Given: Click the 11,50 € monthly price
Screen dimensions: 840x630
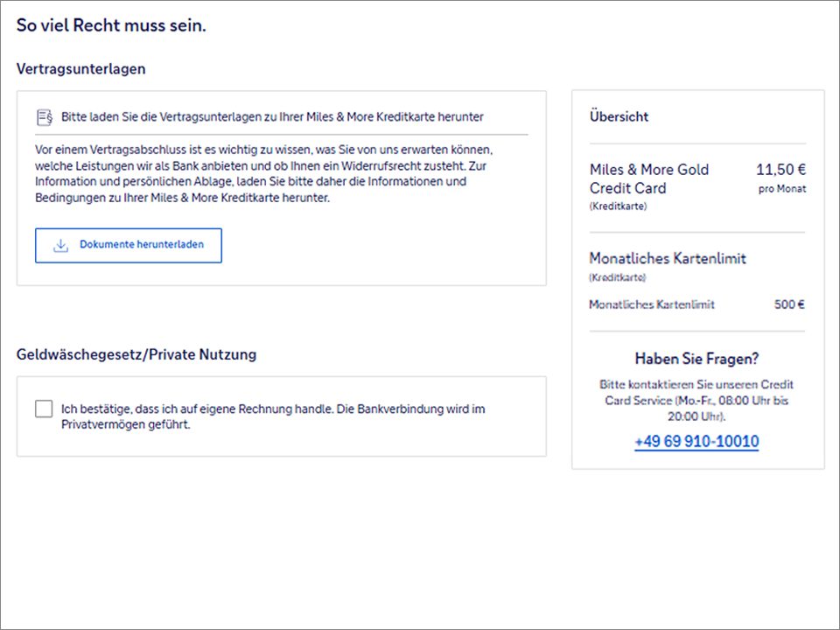Looking at the screenshot, I should [x=780, y=170].
